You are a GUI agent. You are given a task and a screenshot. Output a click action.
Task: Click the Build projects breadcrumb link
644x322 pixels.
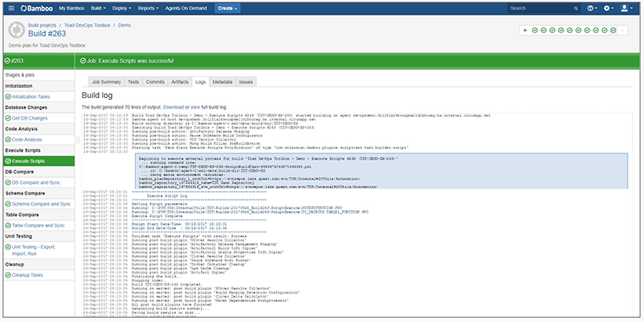point(42,25)
